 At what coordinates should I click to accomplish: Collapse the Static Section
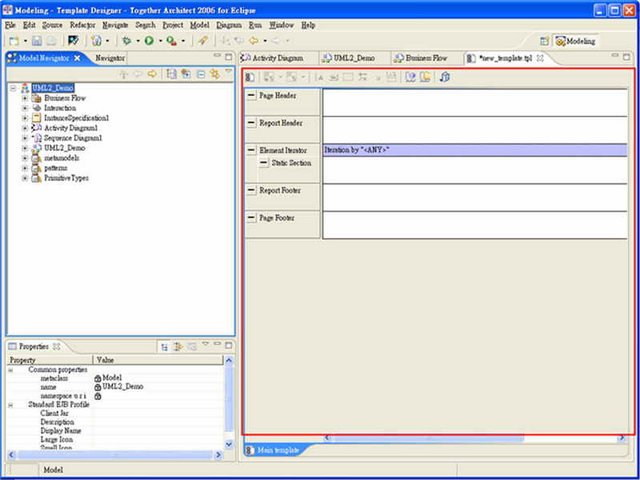coord(264,163)
